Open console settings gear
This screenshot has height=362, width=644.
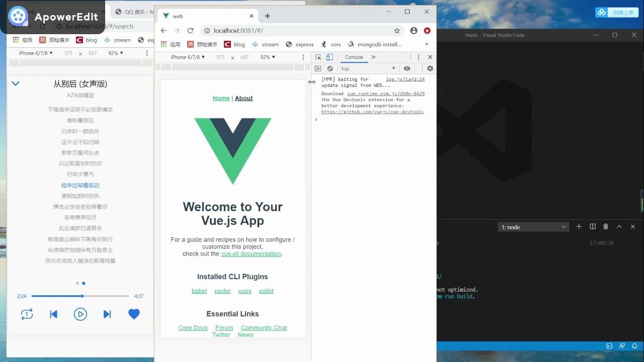(x=430, y=68)
